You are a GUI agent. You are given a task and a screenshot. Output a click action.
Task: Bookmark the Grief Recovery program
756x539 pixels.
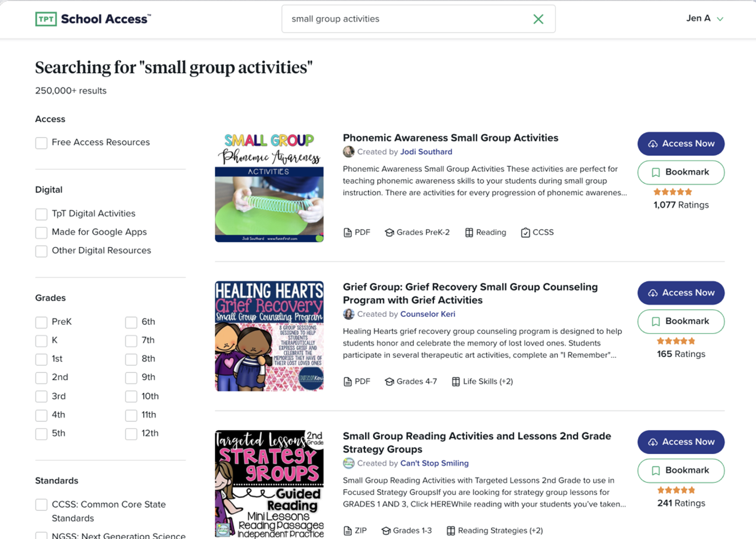681,321
